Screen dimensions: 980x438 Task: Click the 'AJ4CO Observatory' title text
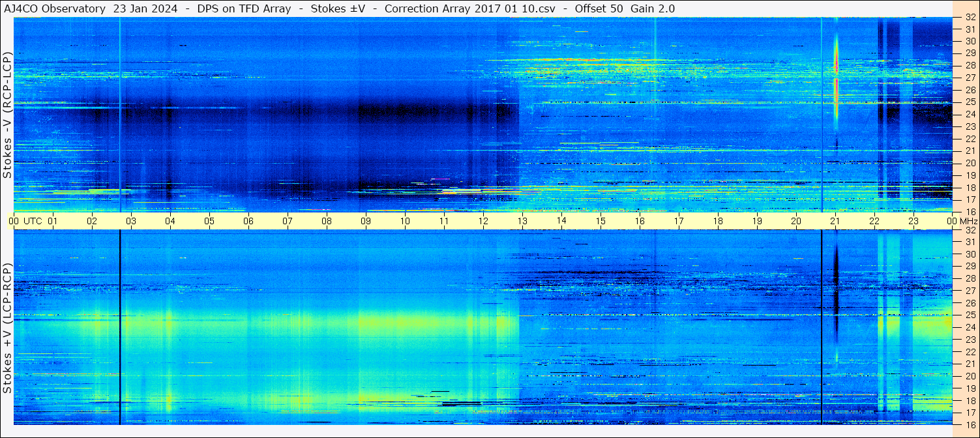click(54, 8)
